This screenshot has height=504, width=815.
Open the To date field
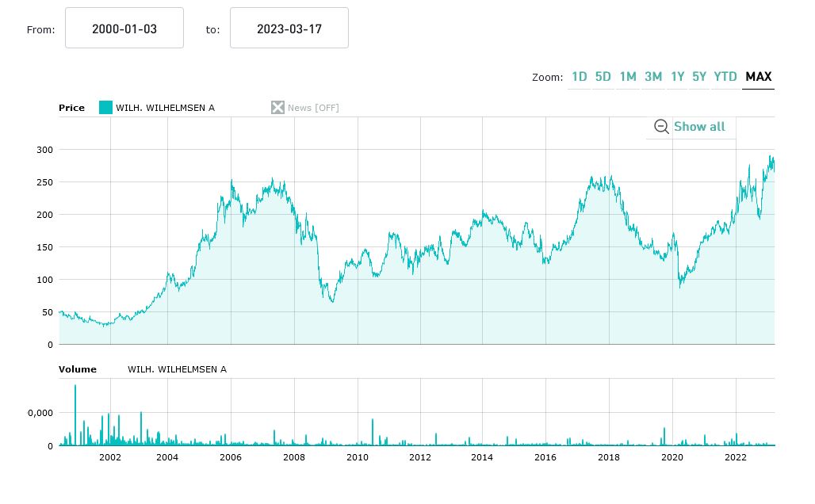coord(289,29)
